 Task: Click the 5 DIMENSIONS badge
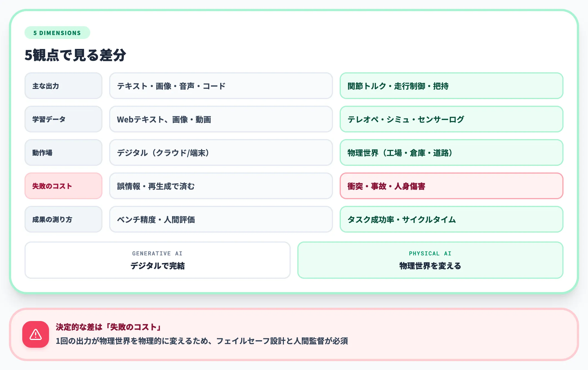pos(57,33)
